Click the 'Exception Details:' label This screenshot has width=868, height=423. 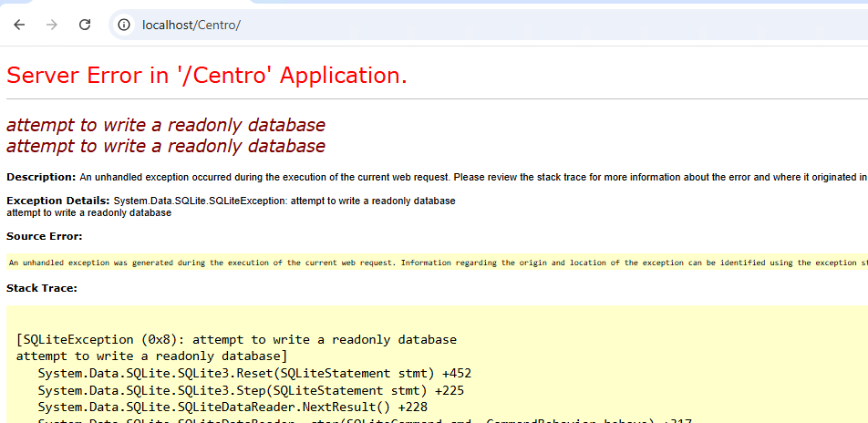coord(58,201)
